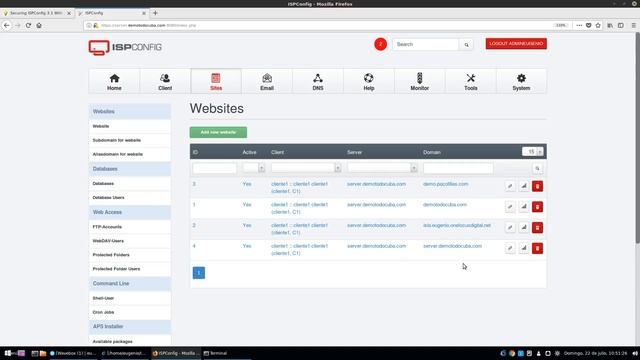Sort table by Domain column header
The height and width of the screenshot is (360, 640).
432,152
